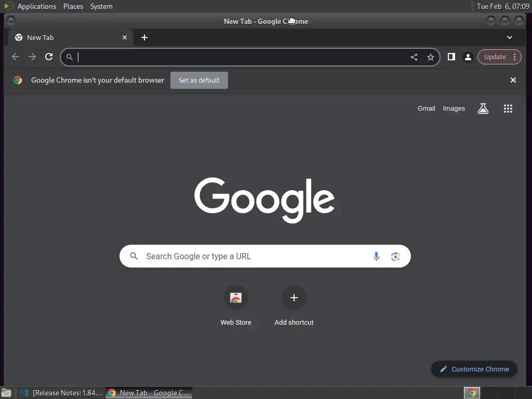Screen dimensions: 532x399
Task: Click the Search Google or type a URL box
Action: click(x=265, y=256)
